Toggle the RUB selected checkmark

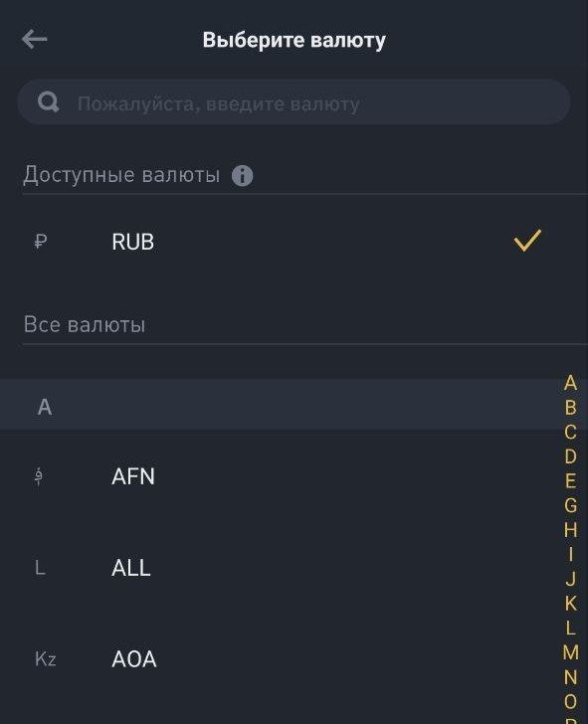click(527, 241)
